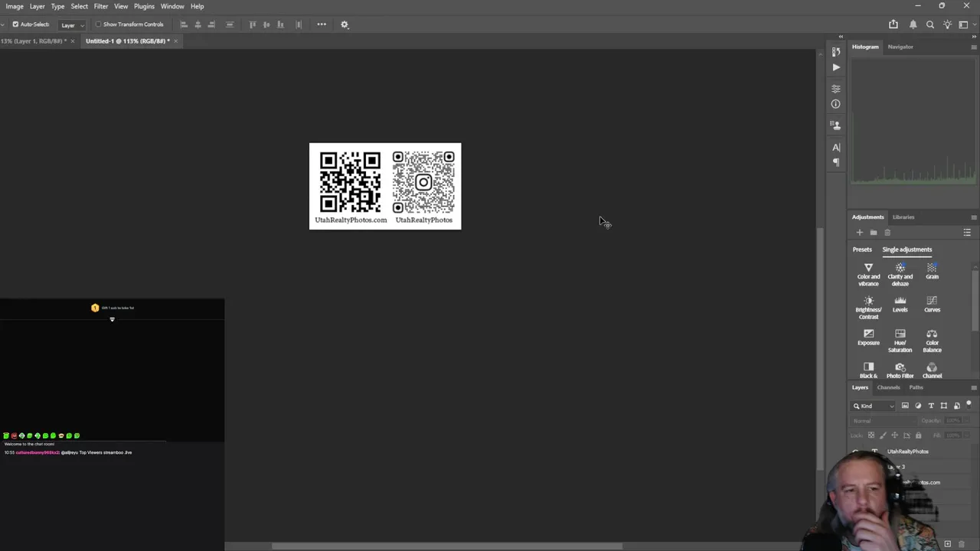The height and width of the screenshot is (551, 980).
Task: Toggle lock transparent pixels
Action: (x=871, y=435)
